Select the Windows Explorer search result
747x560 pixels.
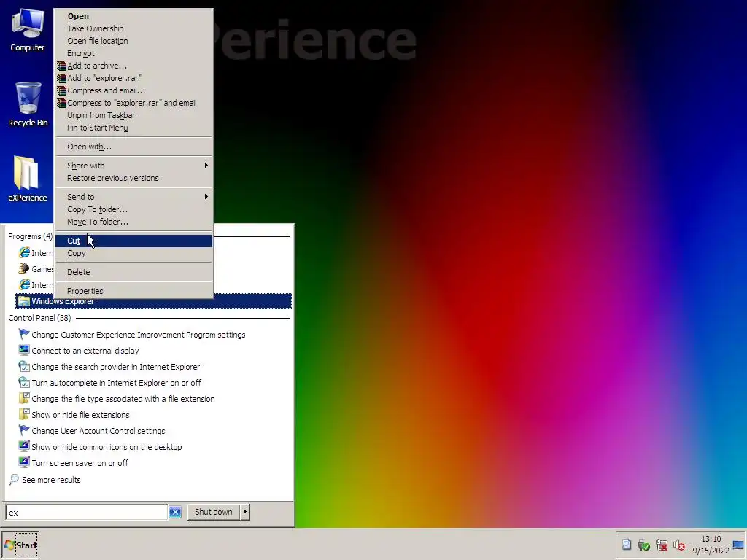pyautogui.click(x=153, y=301)
